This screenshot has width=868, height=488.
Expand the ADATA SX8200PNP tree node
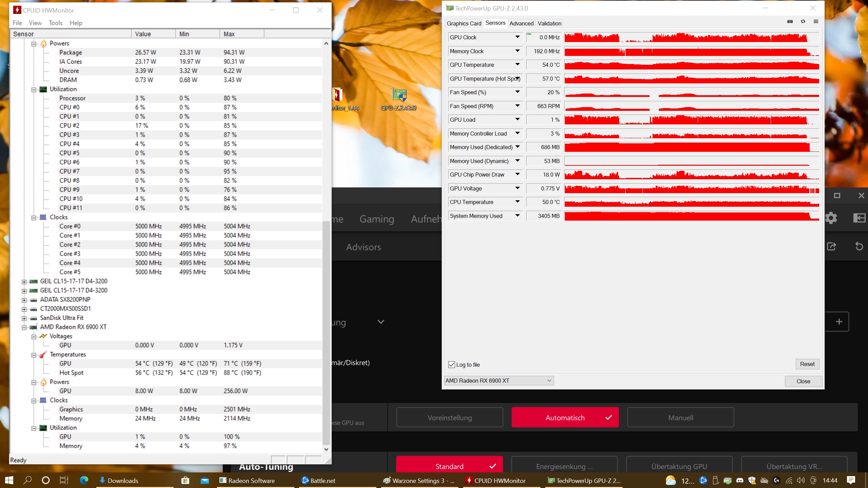click(x=24, y=300)
